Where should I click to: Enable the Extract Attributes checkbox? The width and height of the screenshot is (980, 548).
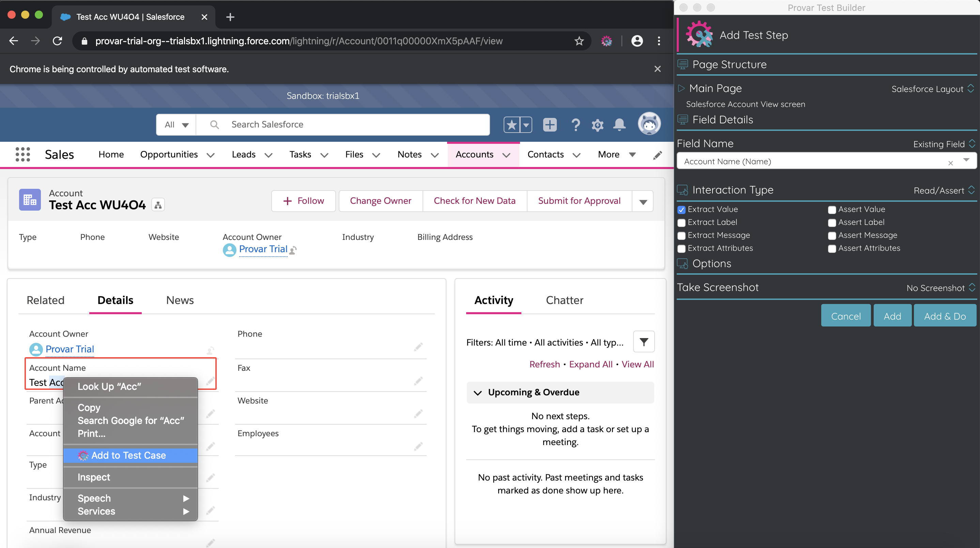click(682, 248)
